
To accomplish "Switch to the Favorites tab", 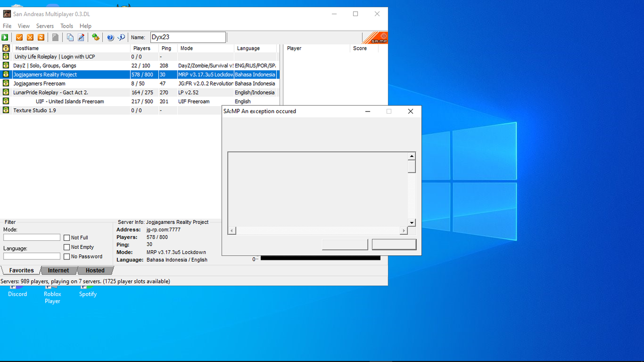I will (21, 270).
